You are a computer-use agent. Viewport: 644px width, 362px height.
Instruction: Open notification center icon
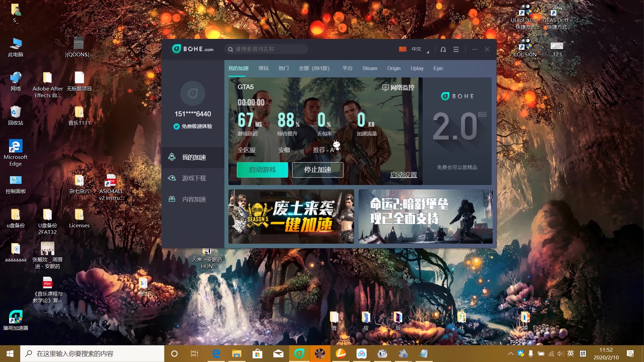point(630,354)
